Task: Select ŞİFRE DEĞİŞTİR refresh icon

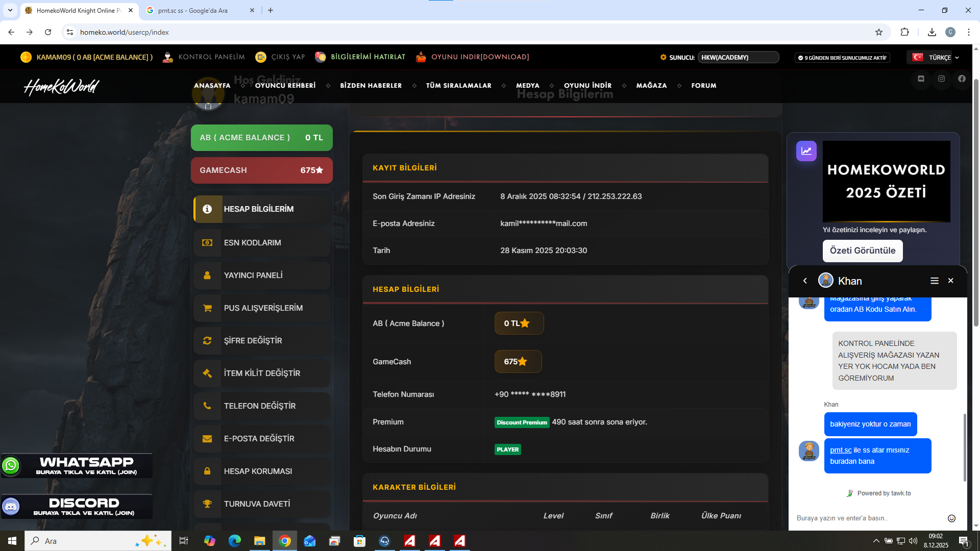Action: click(x=207, y=341)
